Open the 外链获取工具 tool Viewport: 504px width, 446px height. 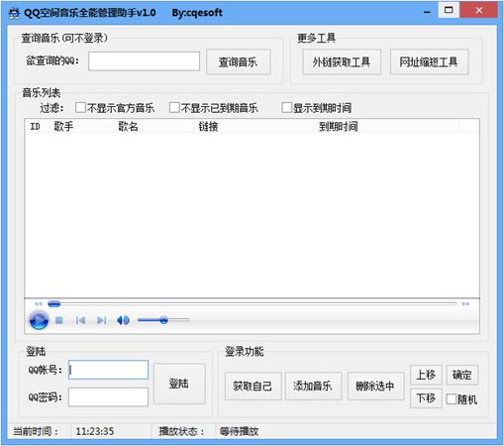pos(342,61)
